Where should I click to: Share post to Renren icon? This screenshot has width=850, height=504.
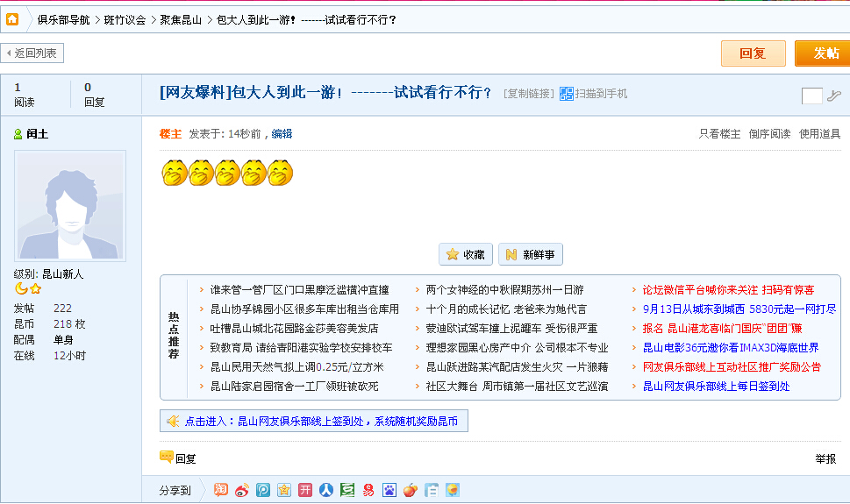click(x=326, y=490)
